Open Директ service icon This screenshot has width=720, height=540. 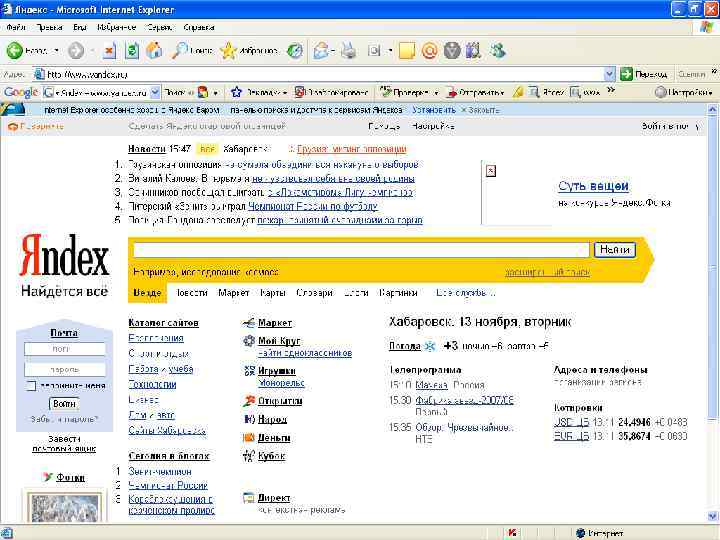(248, 498)
